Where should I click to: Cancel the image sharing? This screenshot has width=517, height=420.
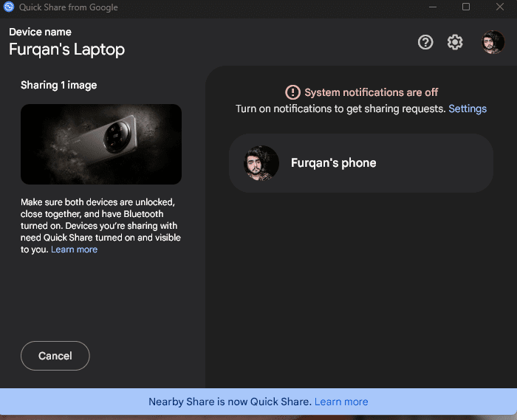click(55, 356)
